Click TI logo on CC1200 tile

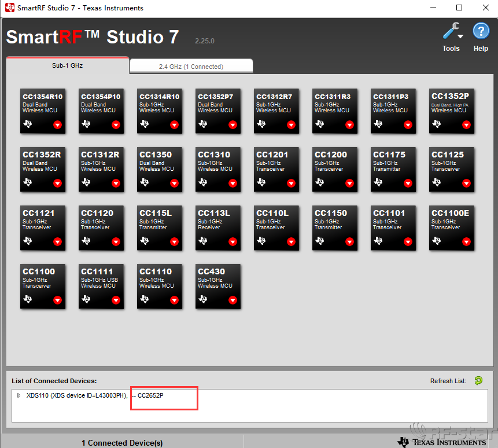(x=320, y=183)
